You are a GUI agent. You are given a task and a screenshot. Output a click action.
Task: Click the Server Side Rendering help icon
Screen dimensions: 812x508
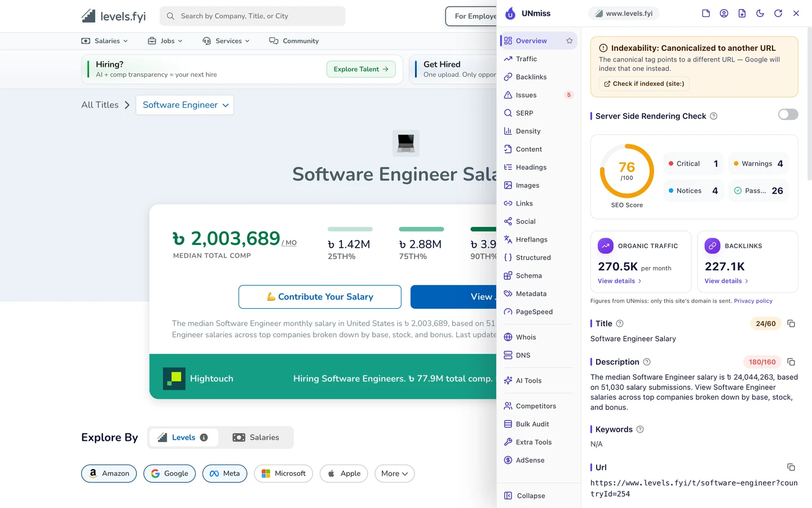tap(713, 116)
